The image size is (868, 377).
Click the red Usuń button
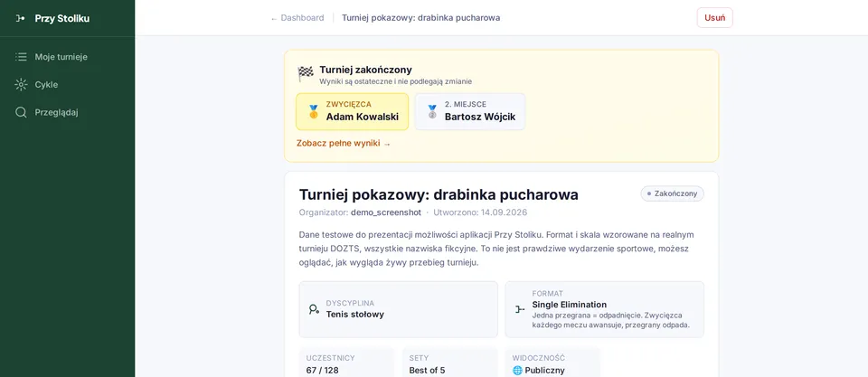pyautogui.click(x=714, y=18)
